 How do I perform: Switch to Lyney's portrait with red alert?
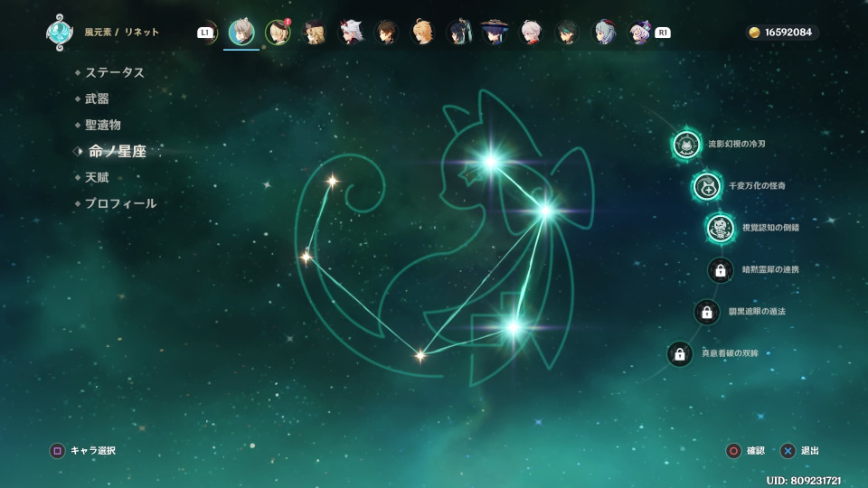pos(278,33)
